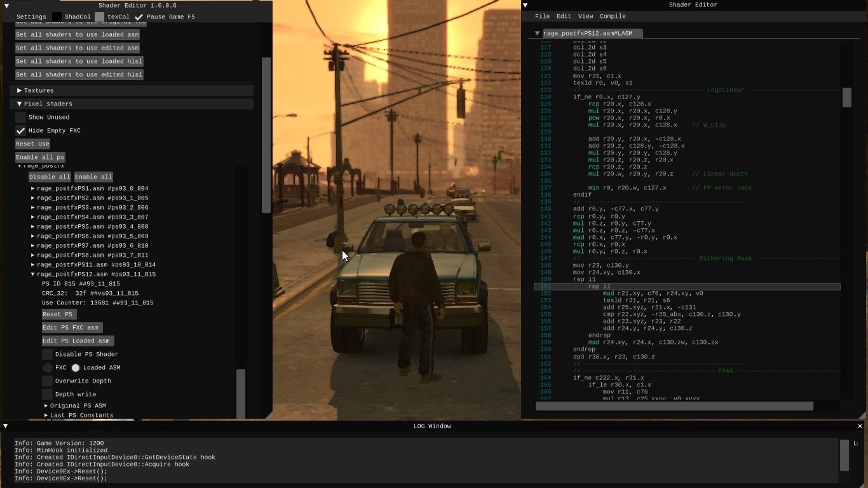The height and width of the screenshot is (488, 868).
Task: Close the LOG Window with X
Action: point(860,426)
